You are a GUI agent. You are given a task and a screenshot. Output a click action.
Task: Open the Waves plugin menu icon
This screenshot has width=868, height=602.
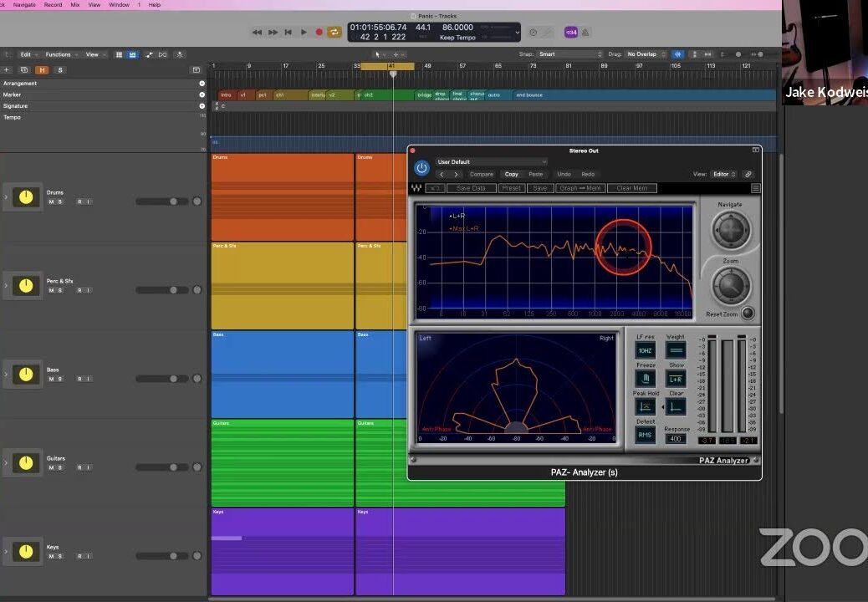(x=756, y=189)
